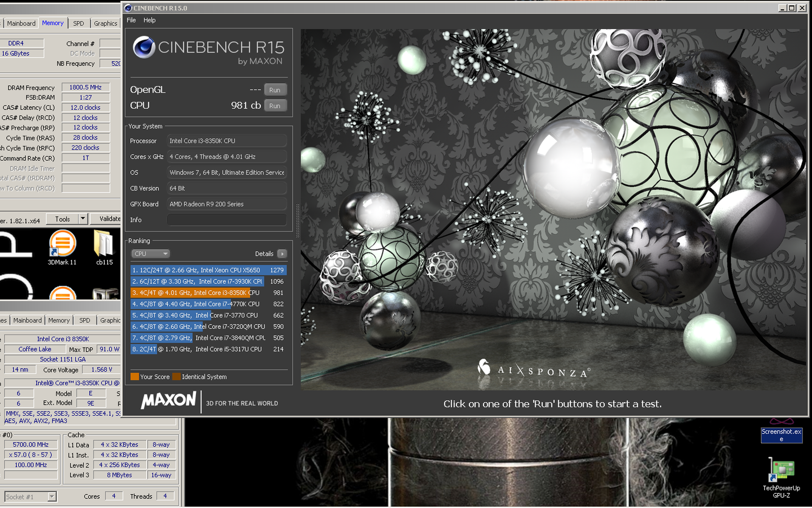Click the Coffee Lake code name field
This screenshot has width=812, height=508.
click(35, 349)
